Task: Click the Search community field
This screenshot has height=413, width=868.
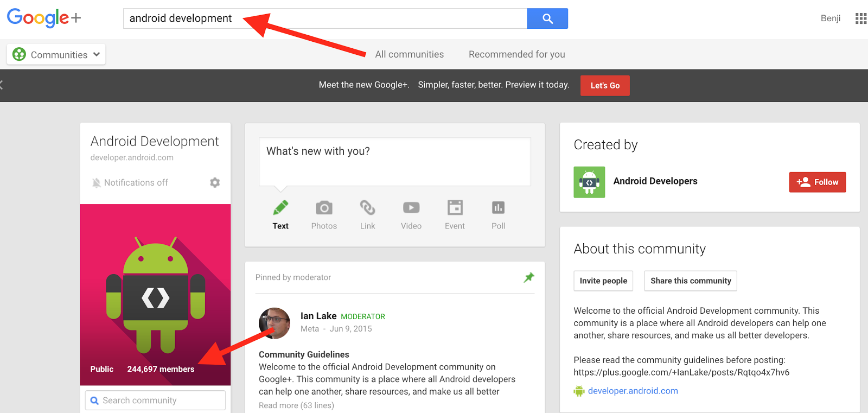Action: tap(155, 401)
